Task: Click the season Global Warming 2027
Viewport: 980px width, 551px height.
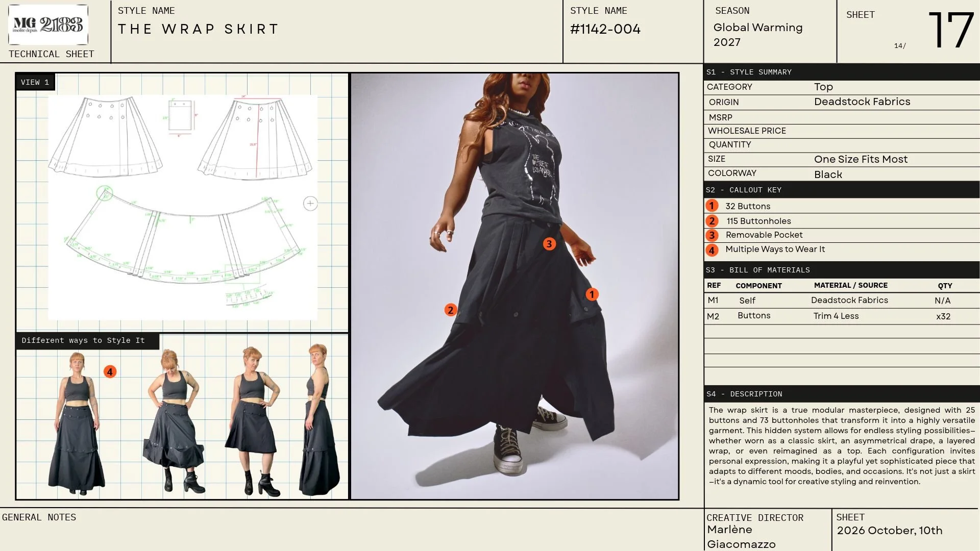Action: pos(758,35)
